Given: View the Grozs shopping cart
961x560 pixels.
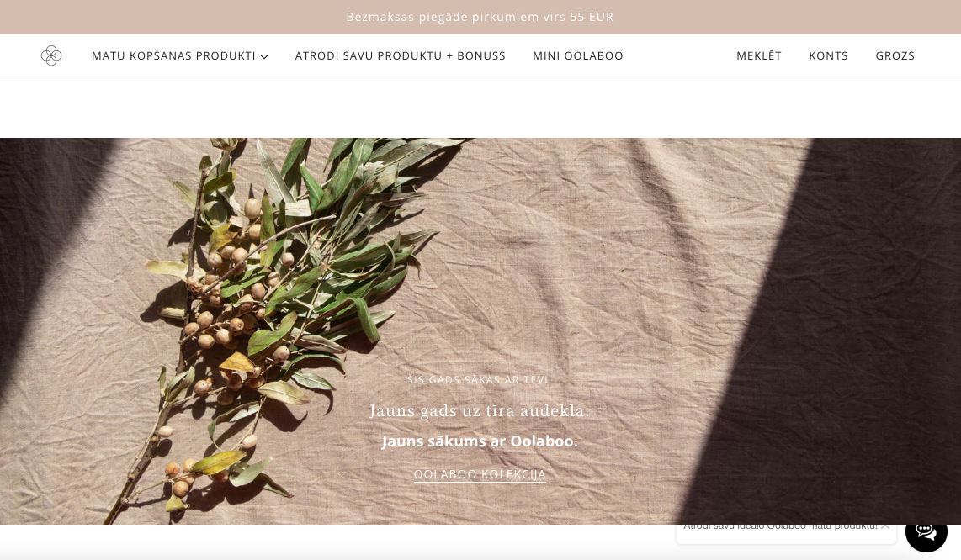Looking at the screenshot, I should 895,55.
